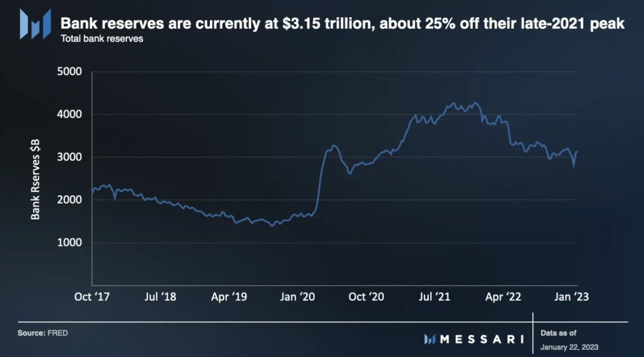Click the chart headline about bank reserves
644x357 pixels.
click(342, 24)
